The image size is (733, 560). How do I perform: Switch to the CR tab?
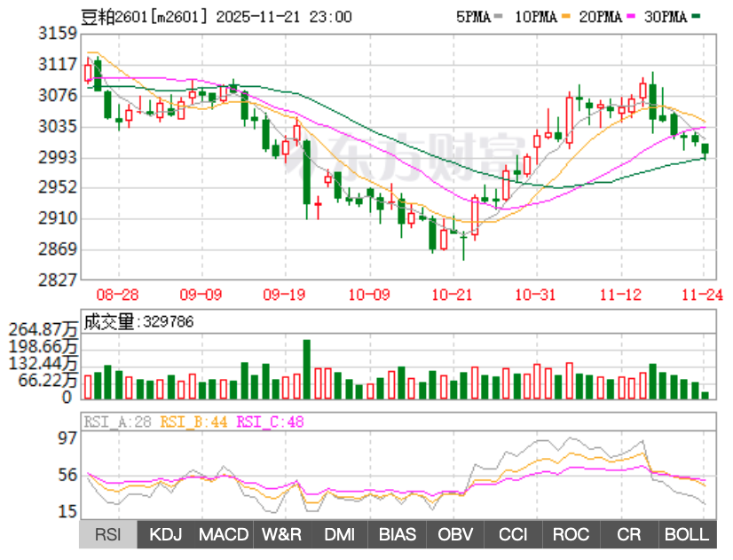pyautogui.click(x=628, y=534)
